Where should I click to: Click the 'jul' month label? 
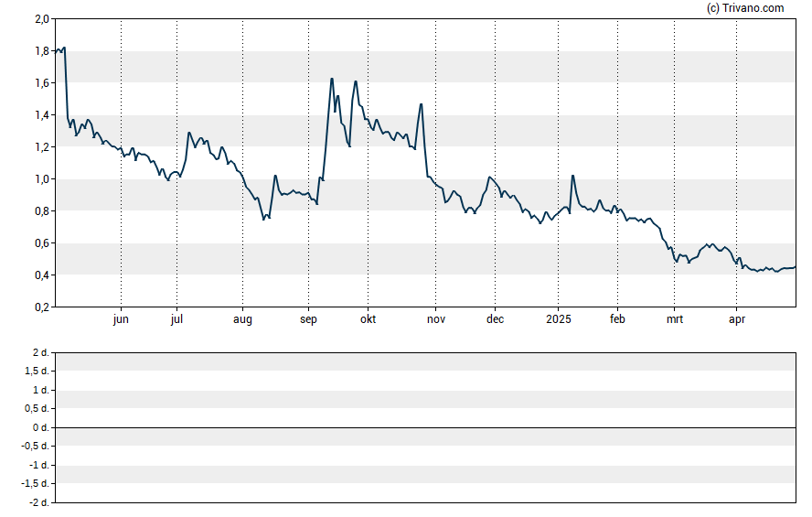tap(176, 319)
